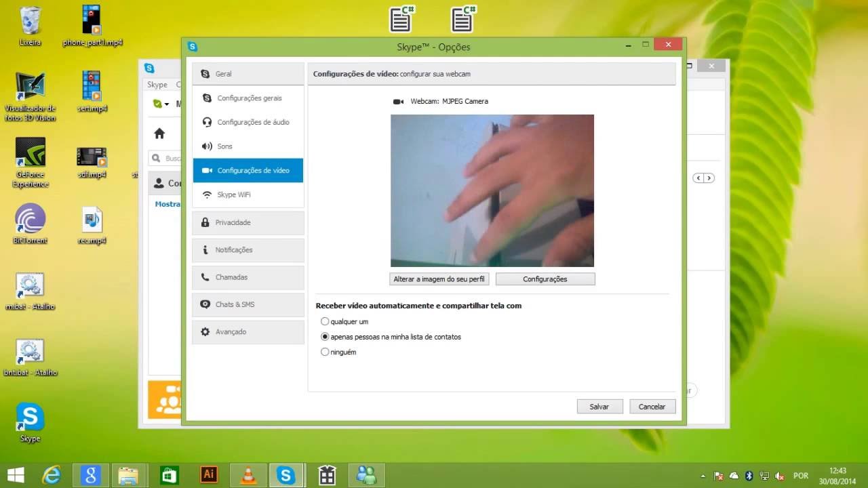
Task: Click the webcam preview image
Action: point(492,190)
